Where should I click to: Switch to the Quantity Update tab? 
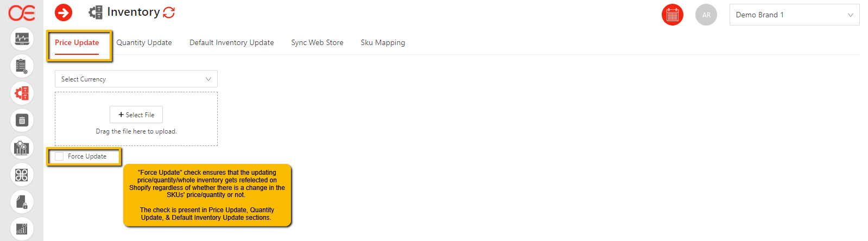coord(144,42)
